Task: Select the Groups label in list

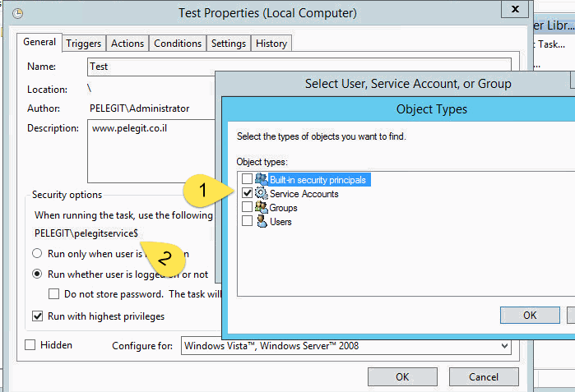Action: [x=283, y=208]
